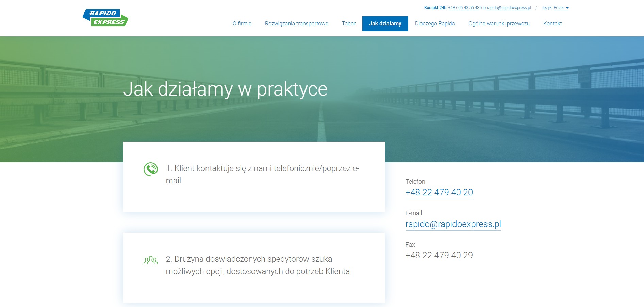Open Rozwiązania transportowe page
The height and width of the screenshot is (307, 644).
click(x=296, y=23)
